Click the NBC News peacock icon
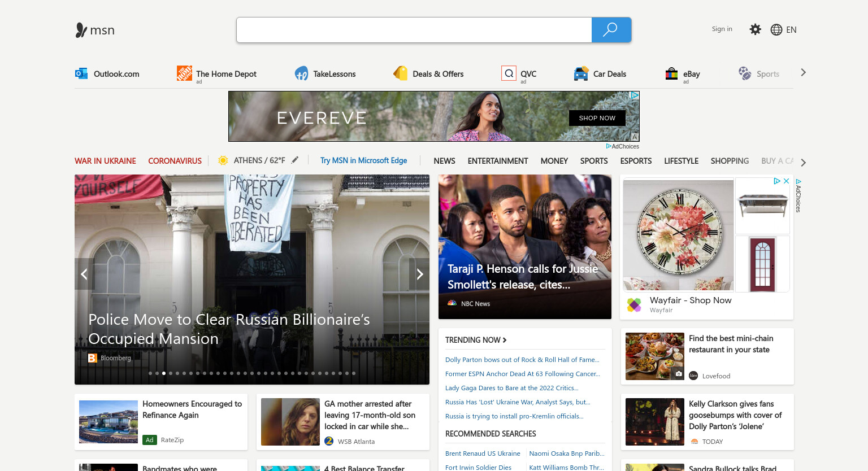This screenshot has height=471, width=868. (x=452, y=303)
